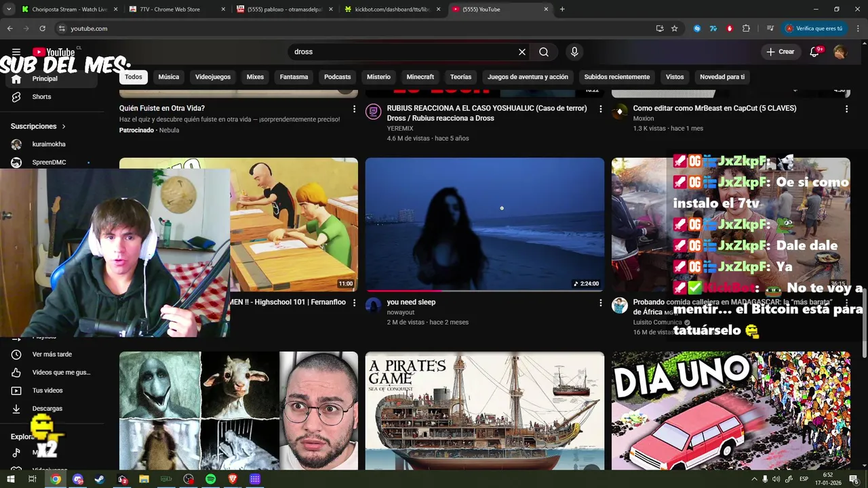Open options menu for Rubius reacciona video

pyautogui.click(x=600, y=108)
